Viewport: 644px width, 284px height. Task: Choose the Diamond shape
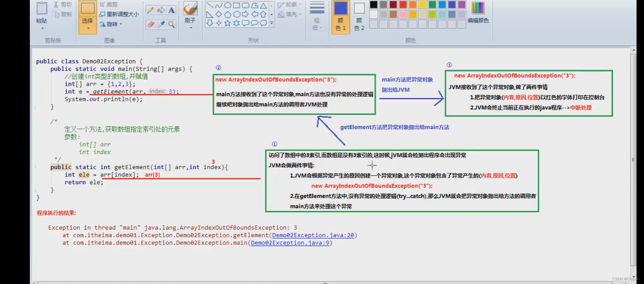click(219, 14)
